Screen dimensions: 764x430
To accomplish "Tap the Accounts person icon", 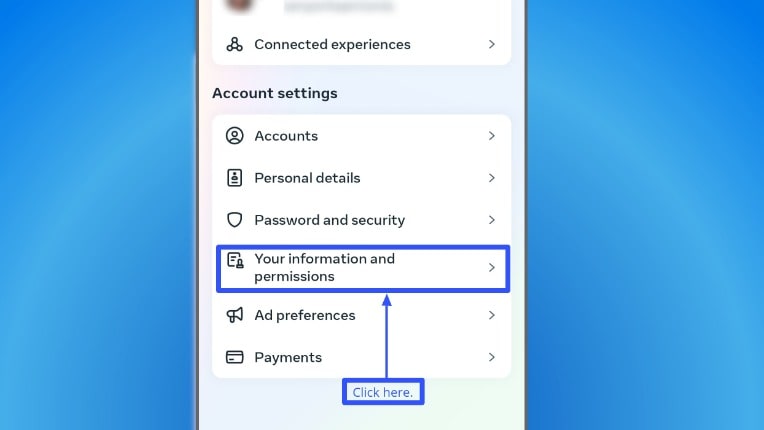I will pyautogui.click(x=235, y=136).
